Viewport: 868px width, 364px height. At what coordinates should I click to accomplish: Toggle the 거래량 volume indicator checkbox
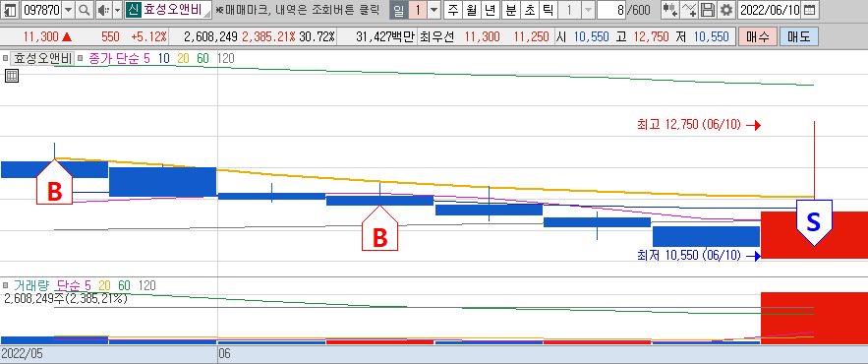coord(6,286)
